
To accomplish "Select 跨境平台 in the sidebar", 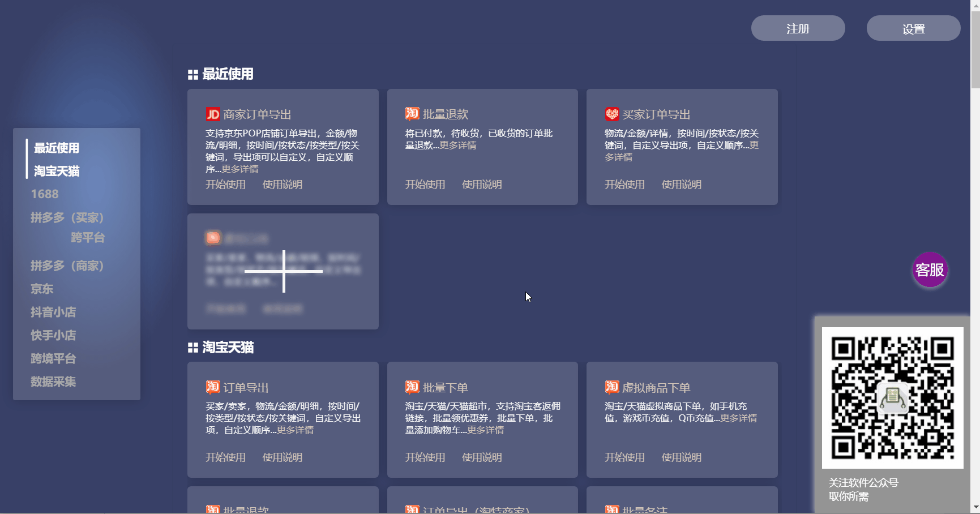I will (53, 358).
